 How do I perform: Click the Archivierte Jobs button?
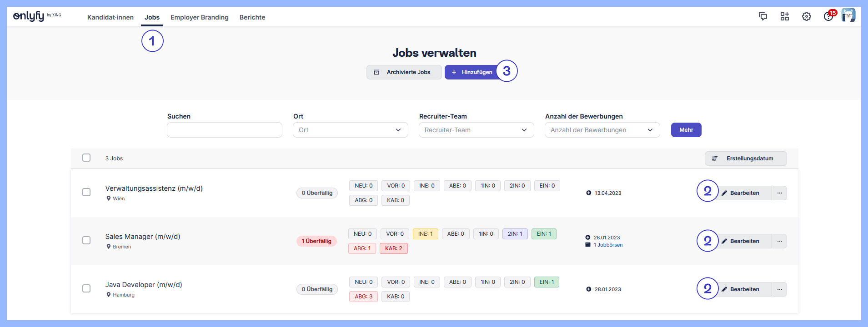click(x=404, y=72)
